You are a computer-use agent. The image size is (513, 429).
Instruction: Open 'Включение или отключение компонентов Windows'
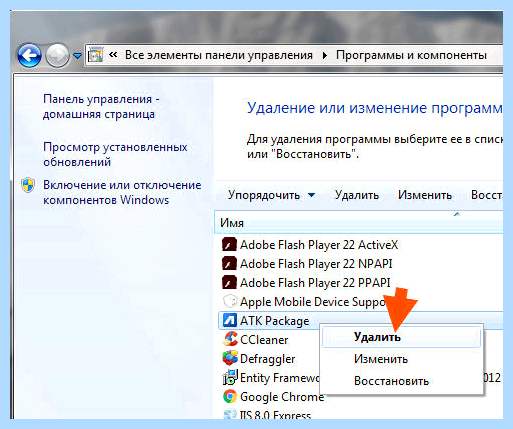tap(122, 192)
